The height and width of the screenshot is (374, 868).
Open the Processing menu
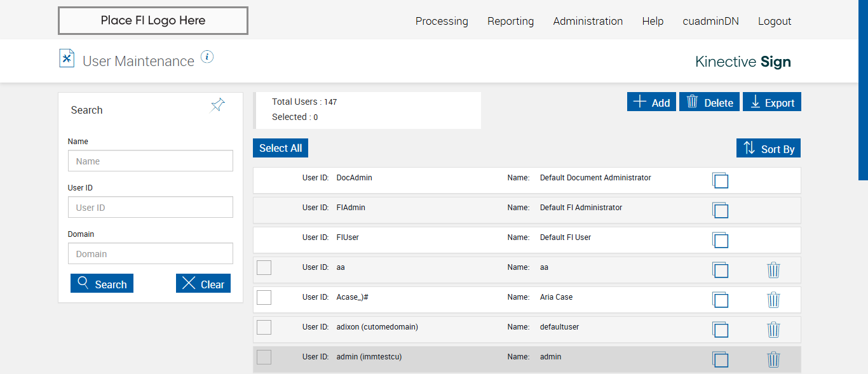point(442,21)
